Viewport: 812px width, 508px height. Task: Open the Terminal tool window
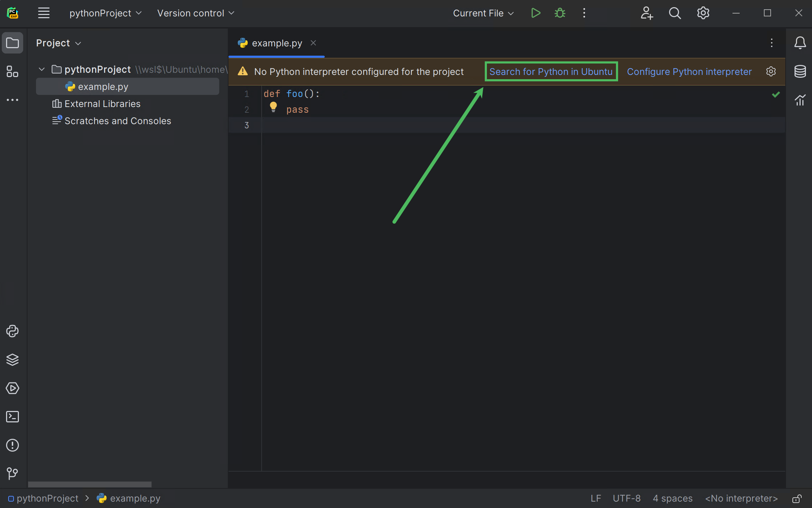pyautogui.click(x=12, y=417)
